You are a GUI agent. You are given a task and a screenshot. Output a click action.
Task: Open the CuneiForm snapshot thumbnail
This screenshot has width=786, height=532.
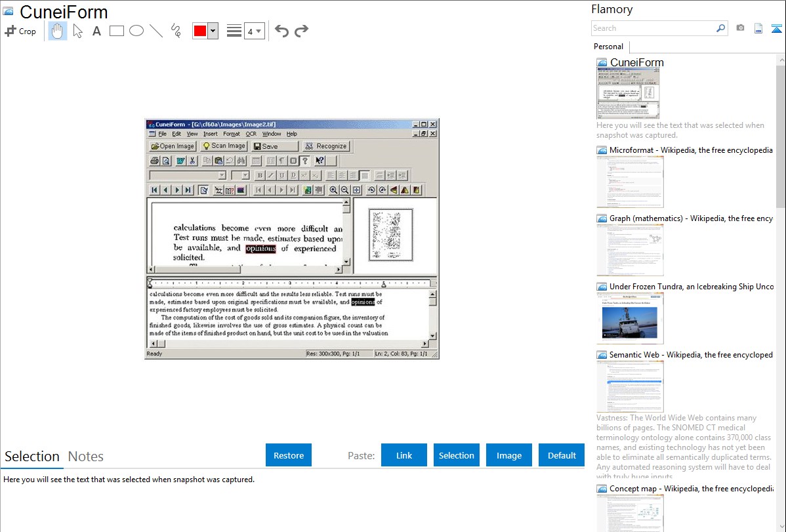click(x=628, y=94)
